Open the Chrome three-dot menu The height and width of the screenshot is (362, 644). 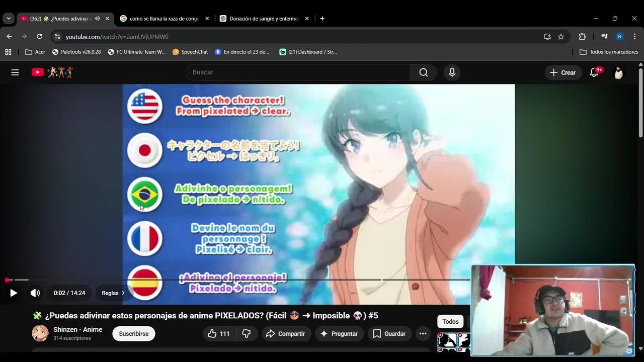point(635,37)
